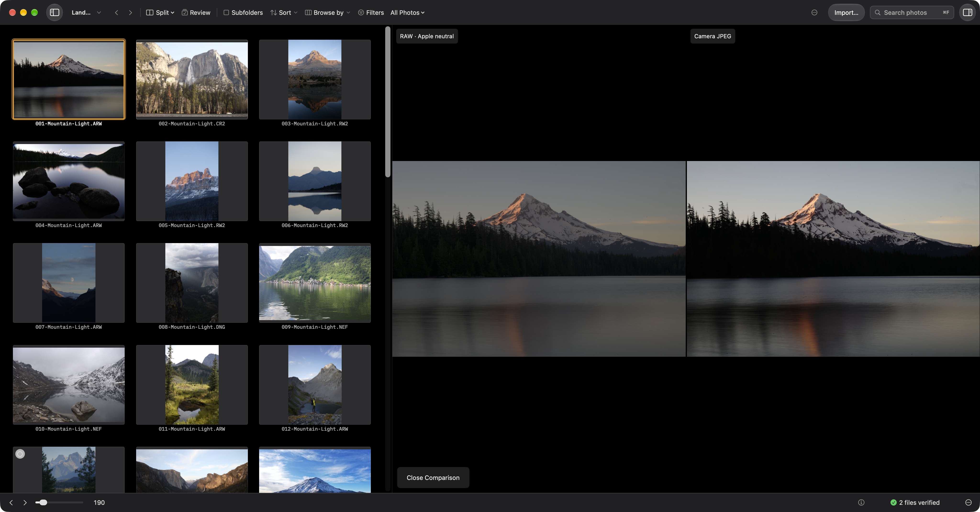The image size is (980, 512).
Task: Open the Browse by menu
Action: click(328, 12)
